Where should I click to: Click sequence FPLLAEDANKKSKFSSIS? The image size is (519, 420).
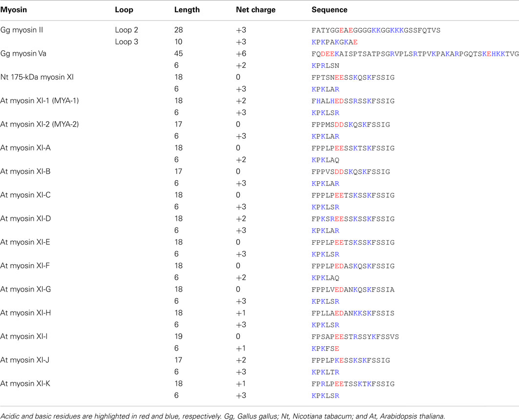[353, 313]
